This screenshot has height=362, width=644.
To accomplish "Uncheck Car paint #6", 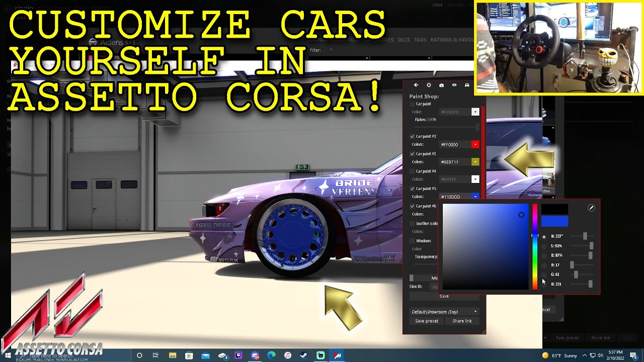I will click(x=413, y=206).
